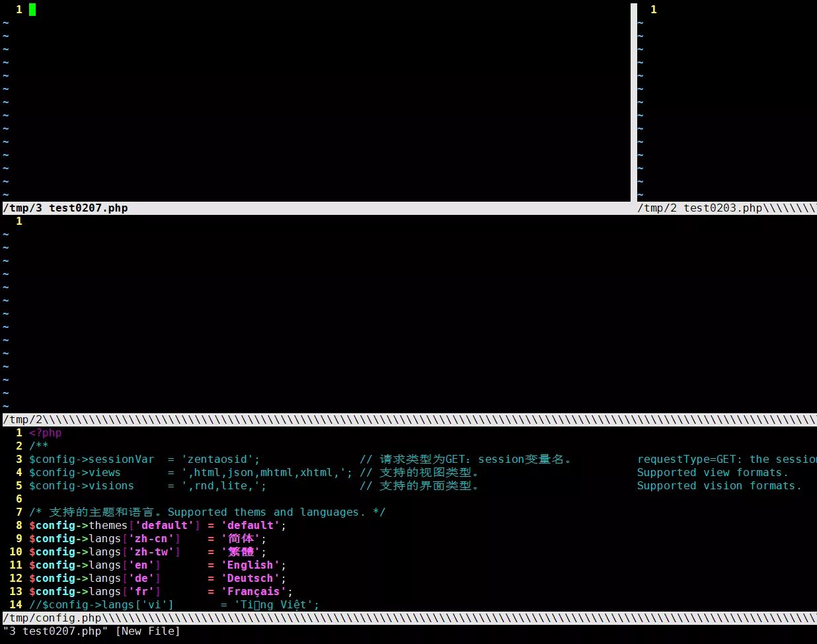This screenshot has width=817, height=644.
Task: Click line number 6 in config.php
Action: [19, 499]
